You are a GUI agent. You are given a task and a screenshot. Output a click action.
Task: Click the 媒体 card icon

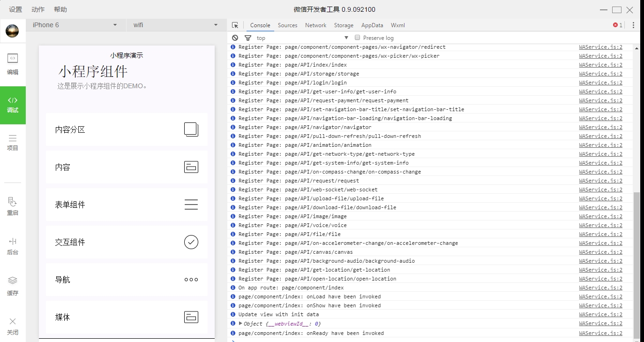pos(191,317)
